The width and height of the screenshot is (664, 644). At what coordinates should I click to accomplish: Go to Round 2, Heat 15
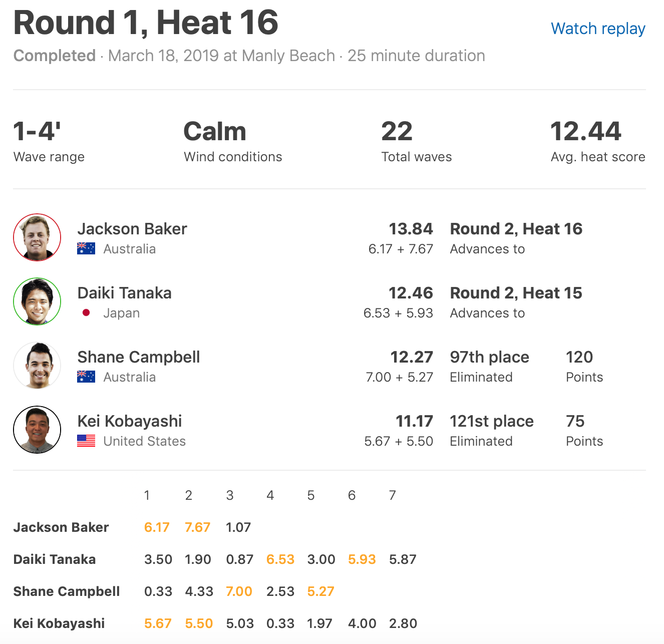pos(516,293)
